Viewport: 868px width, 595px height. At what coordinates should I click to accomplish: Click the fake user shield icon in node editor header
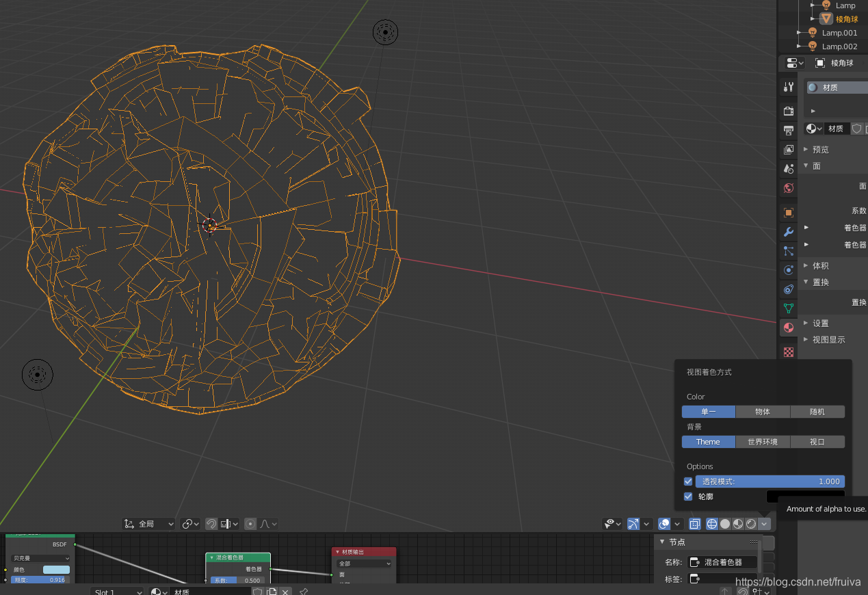pos(258,592)
